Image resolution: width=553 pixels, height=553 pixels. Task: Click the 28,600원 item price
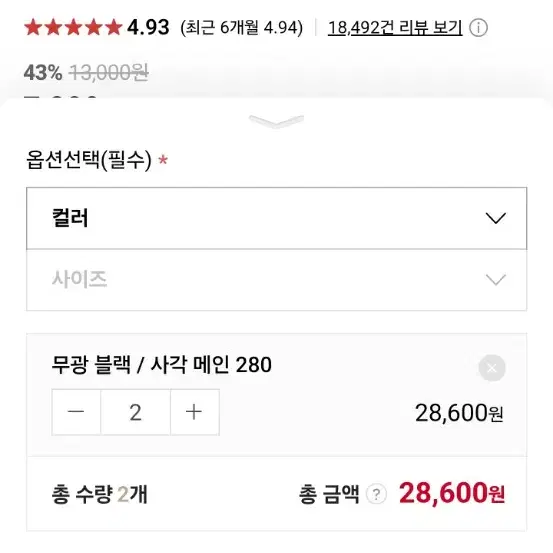click(x=459, y=413)
